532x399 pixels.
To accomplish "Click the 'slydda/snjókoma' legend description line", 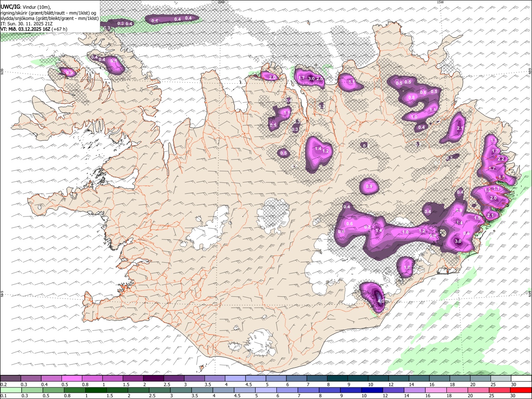I will pyautogui.click(x=49, y=18).
